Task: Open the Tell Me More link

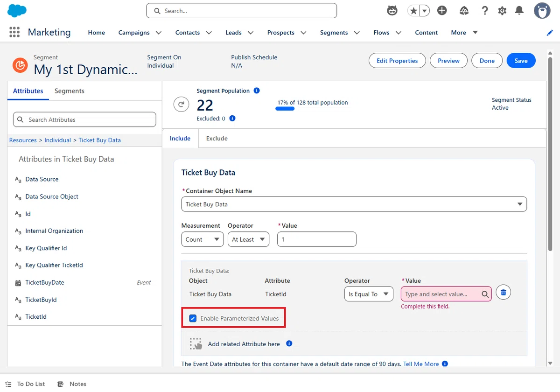Action: point(421,364)
